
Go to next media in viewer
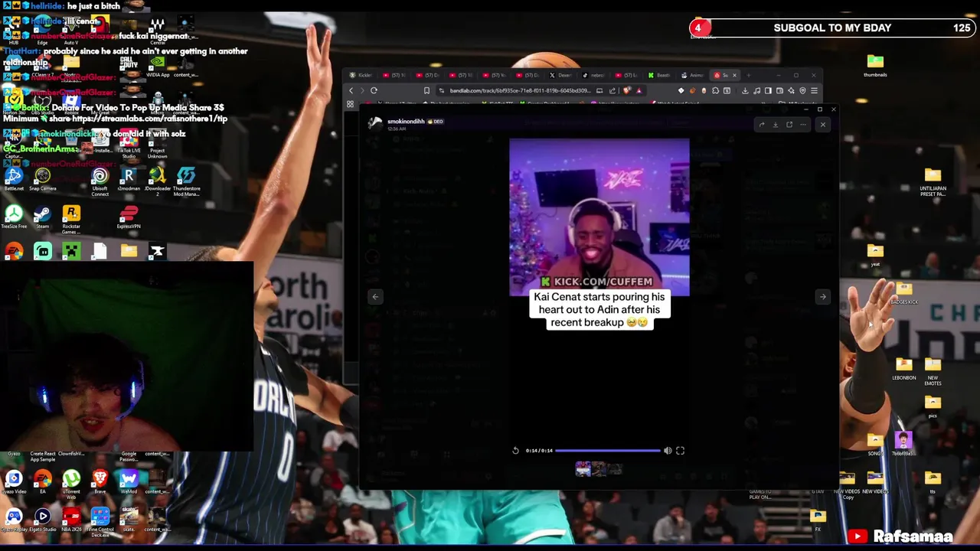click(x=823, y=297)
